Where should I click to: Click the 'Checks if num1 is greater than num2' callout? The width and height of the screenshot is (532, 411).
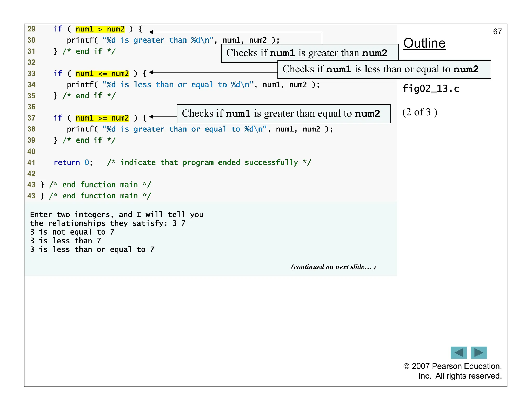(x=307, y=53)
